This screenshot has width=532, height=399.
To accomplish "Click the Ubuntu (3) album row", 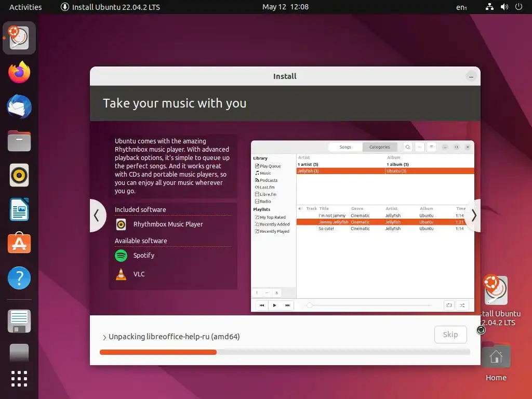I will [430, 171].
